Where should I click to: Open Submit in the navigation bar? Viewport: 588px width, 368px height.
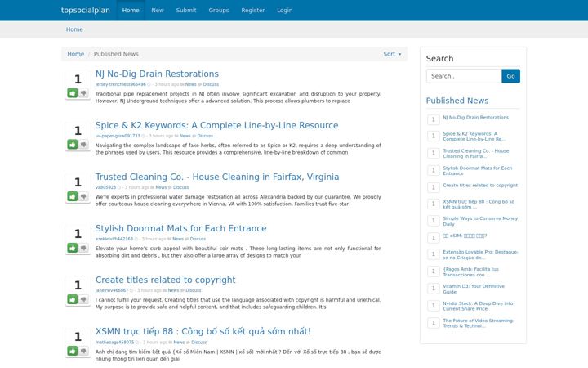(186, 10)
